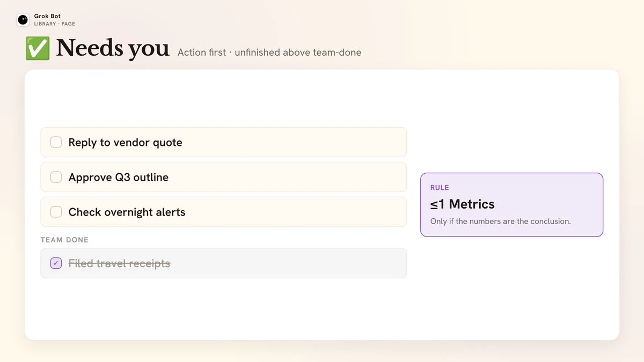Click the green checkmark emoji in title
The width and height of the screenshot is (644, 362).
pyautogui.click(x=38, y=48)
